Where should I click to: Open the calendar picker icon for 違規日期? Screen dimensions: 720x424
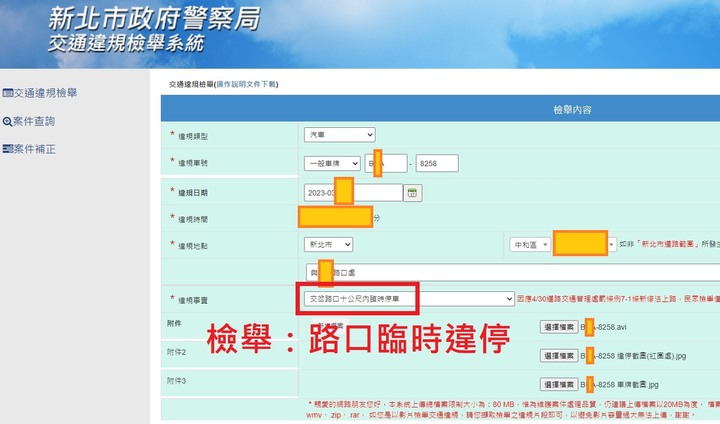point(412,193)
